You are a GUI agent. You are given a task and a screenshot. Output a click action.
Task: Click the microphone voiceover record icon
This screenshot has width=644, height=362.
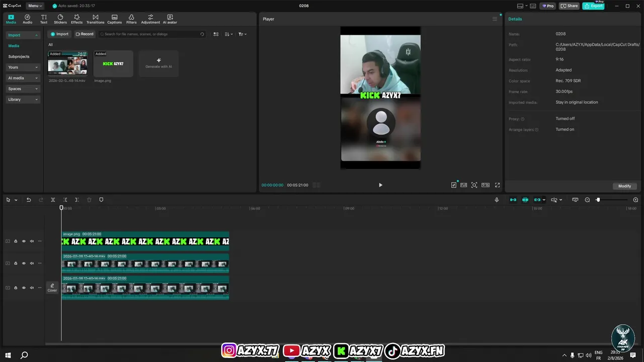[497, 200]
